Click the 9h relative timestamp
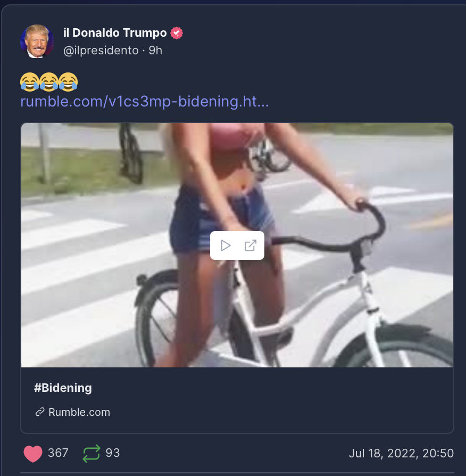 155,51
